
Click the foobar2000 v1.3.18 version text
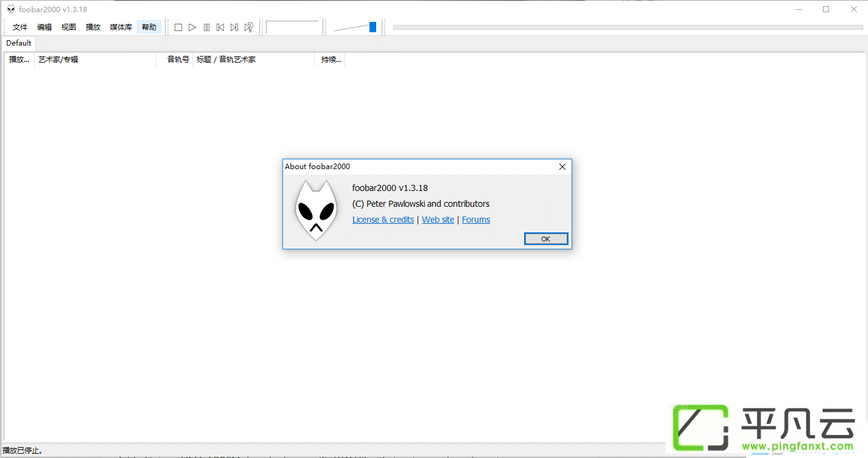coord(390,188)
